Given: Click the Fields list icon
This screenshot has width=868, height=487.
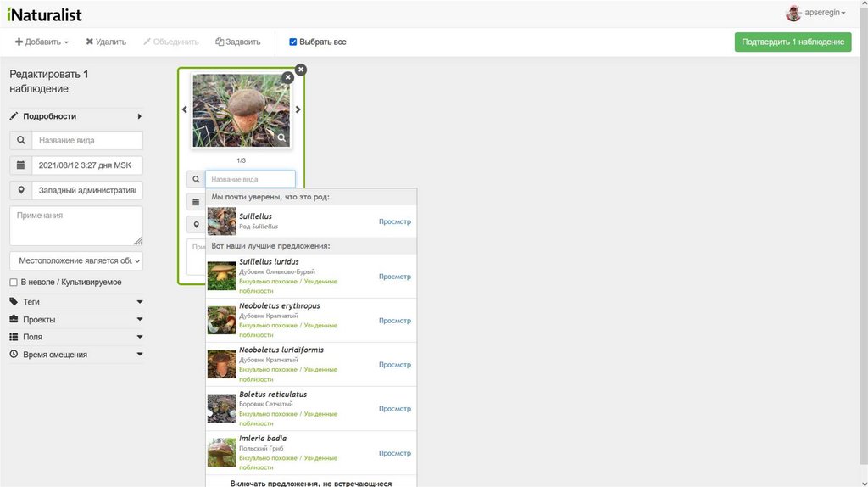Looking at the screenshot, I should pos(14,336).
